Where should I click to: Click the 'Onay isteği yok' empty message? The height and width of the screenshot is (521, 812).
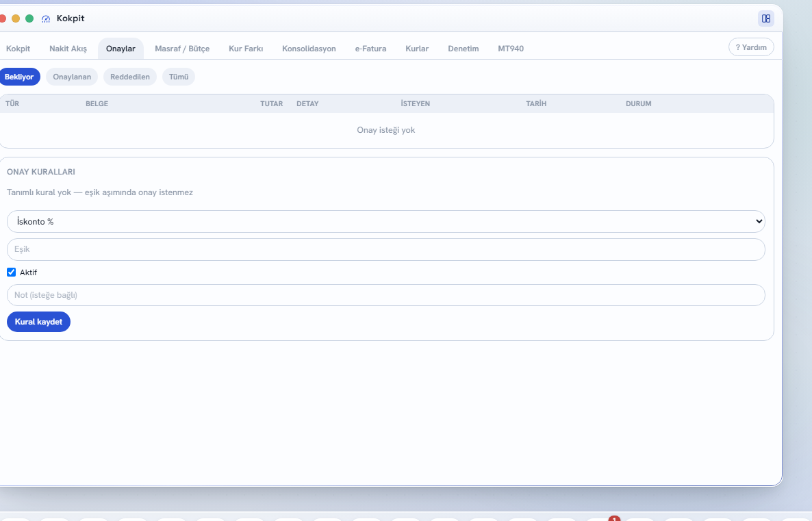386,130
